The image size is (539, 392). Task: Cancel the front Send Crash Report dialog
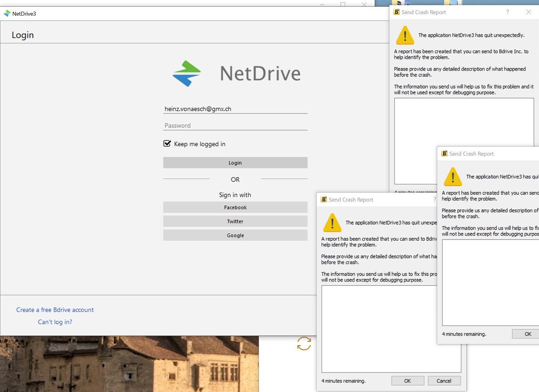pyautogui.click(x=444, y=380)
